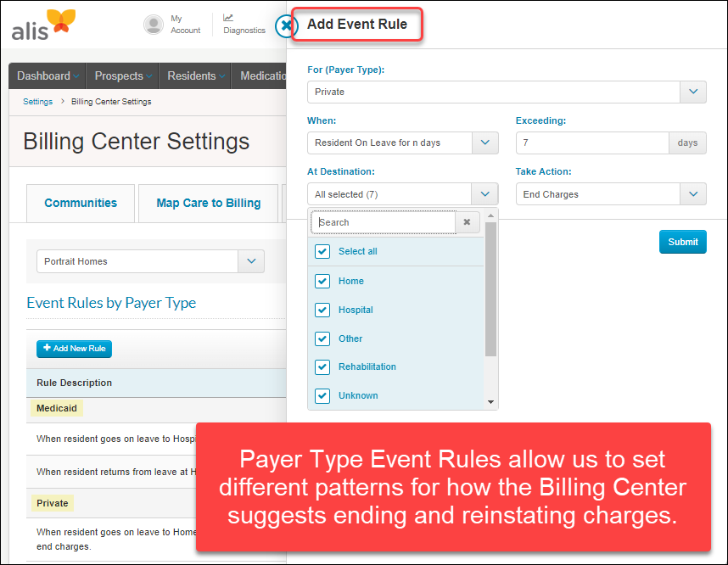The height and width of the screenshot is (565, 728).
Task: Open Diagnostics chart icon
Action: pyautogui.click(x=228, y=18)
